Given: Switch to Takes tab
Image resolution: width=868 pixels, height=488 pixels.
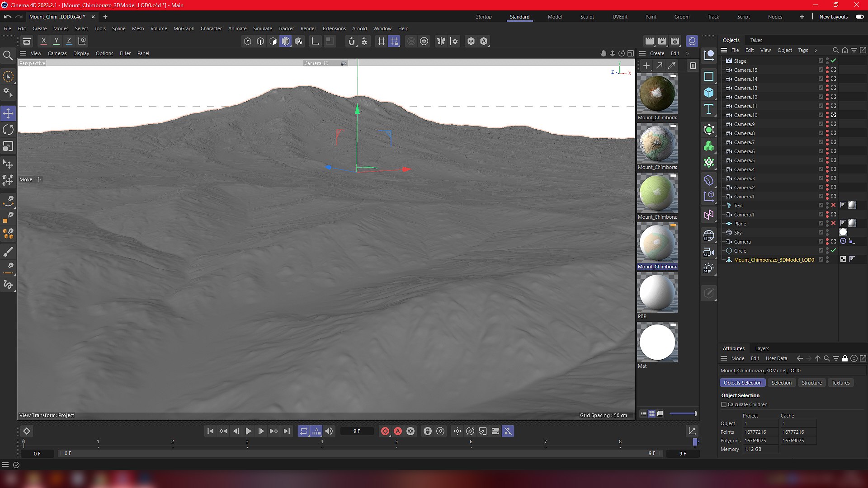Looking at the screenshot, I should (x=756, y=40).
